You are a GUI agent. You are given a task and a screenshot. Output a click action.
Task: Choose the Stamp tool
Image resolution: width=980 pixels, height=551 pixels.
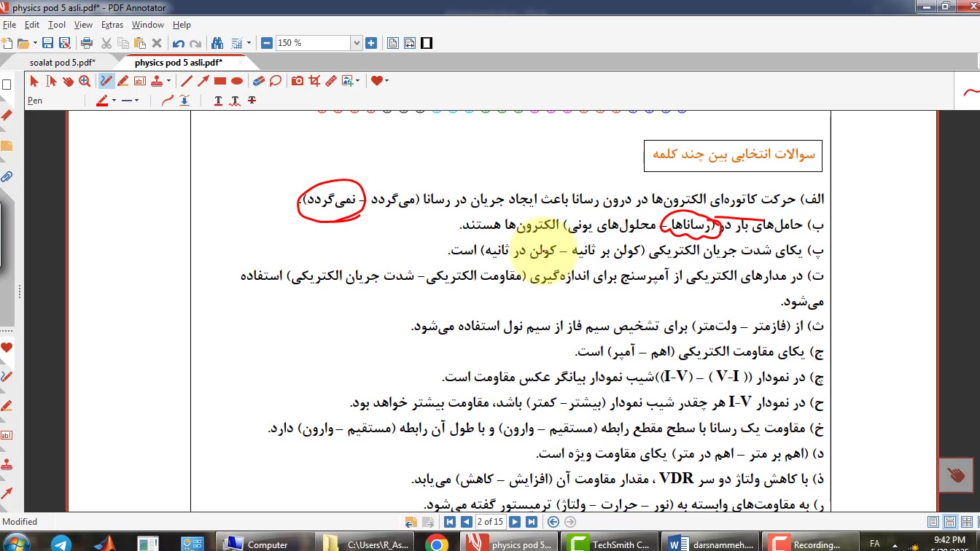156,81
